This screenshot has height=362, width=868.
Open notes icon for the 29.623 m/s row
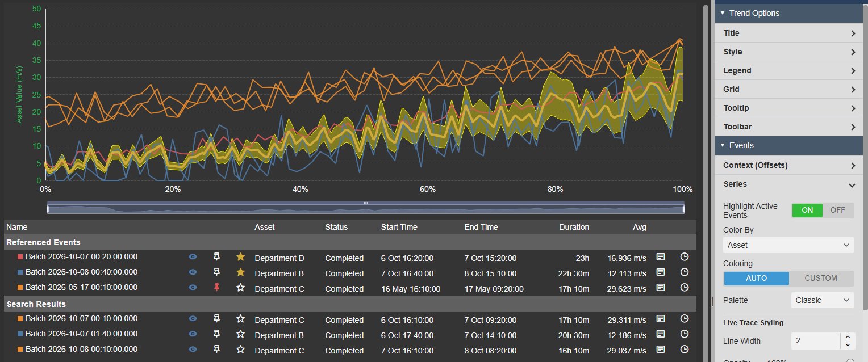tap(661, 288)
